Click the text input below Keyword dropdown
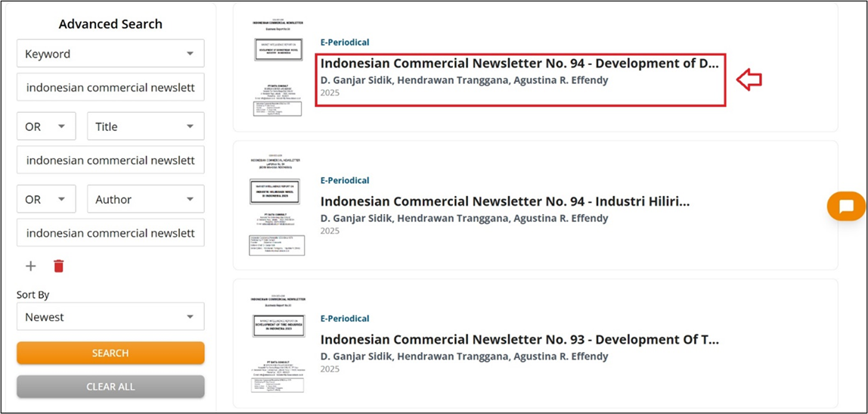868x414 pixels. (110, 87)
